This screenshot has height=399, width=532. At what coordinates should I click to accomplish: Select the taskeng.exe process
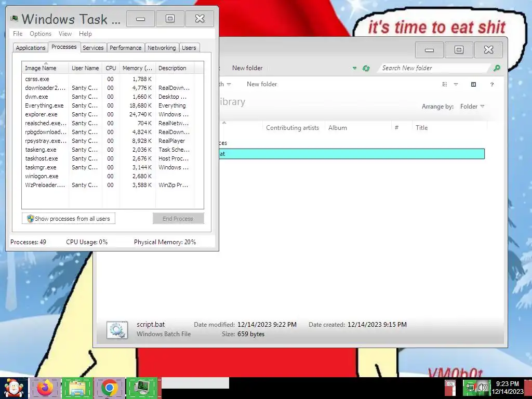coord(108,149)
